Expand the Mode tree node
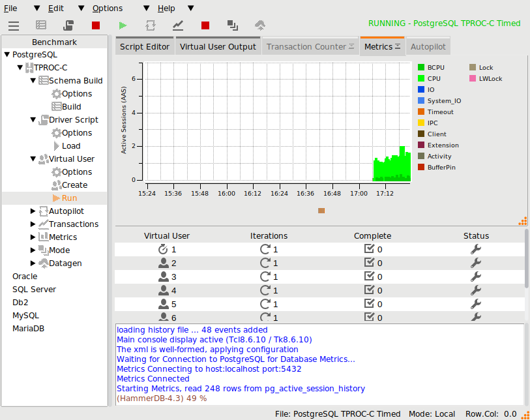Viewport: 530px width, 420px height. [33, 250]
